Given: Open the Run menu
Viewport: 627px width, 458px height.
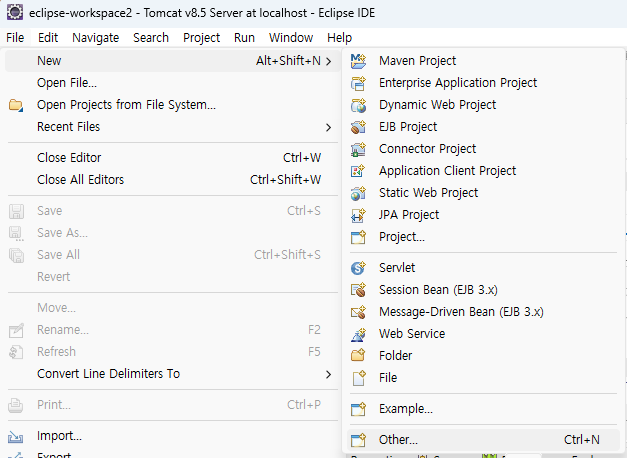Looking at the screenshot, I should click(244, 38).
